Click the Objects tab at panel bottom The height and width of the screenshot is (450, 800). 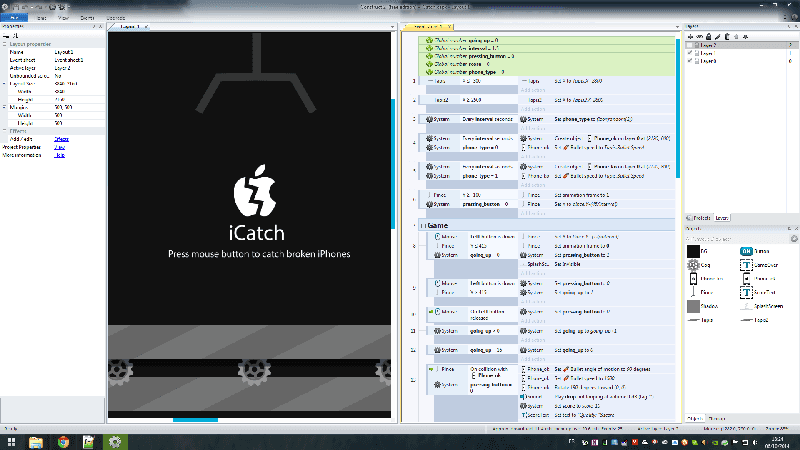[x=694, y=418]
